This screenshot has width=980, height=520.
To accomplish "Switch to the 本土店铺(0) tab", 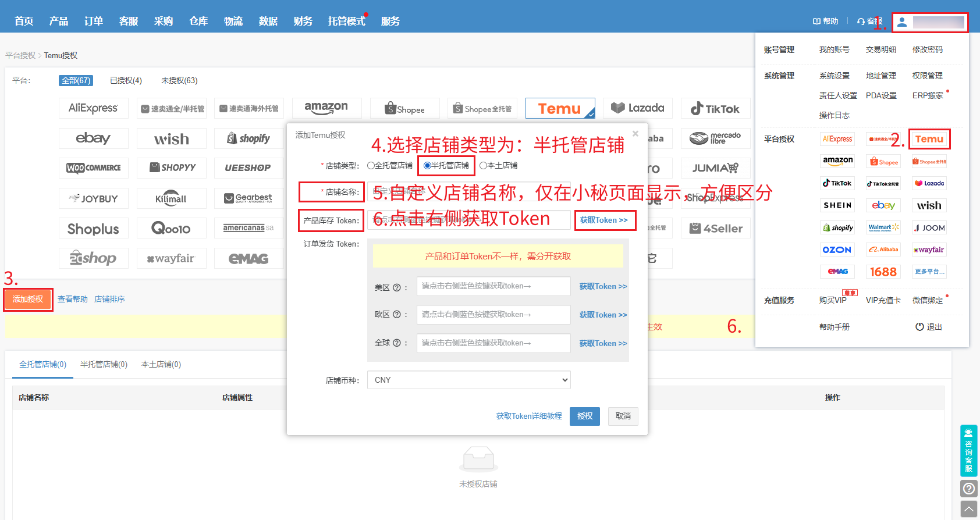I will tap(161, 364).
